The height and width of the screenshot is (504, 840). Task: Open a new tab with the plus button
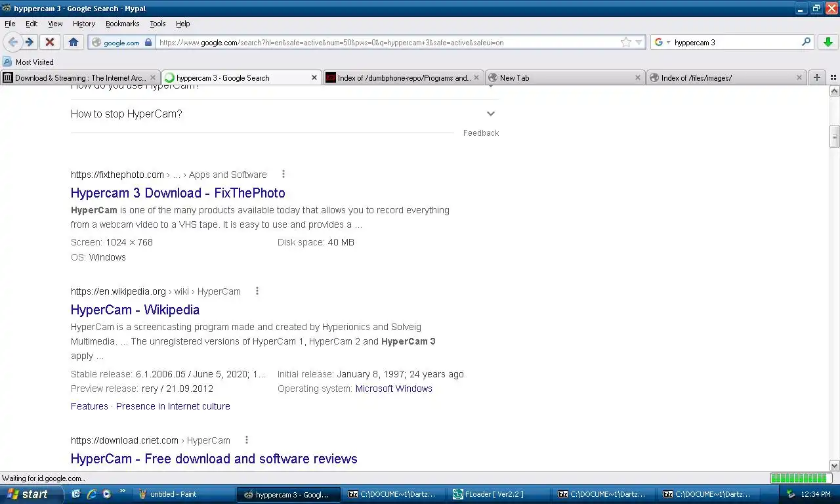click(x=816, y=77)
